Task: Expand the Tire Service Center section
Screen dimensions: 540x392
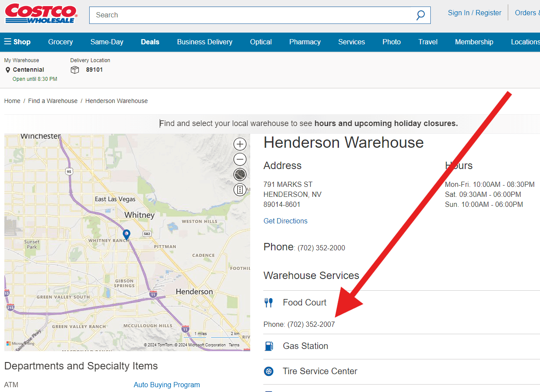Action: point(402,372)
